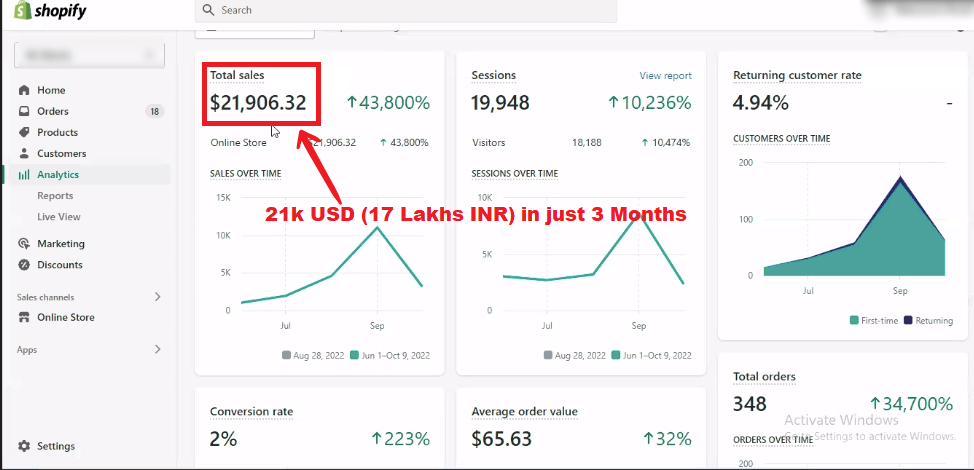Click the Discounts badge icon
Viewport: 974px width, 470px height.
[x=24, y=265]
